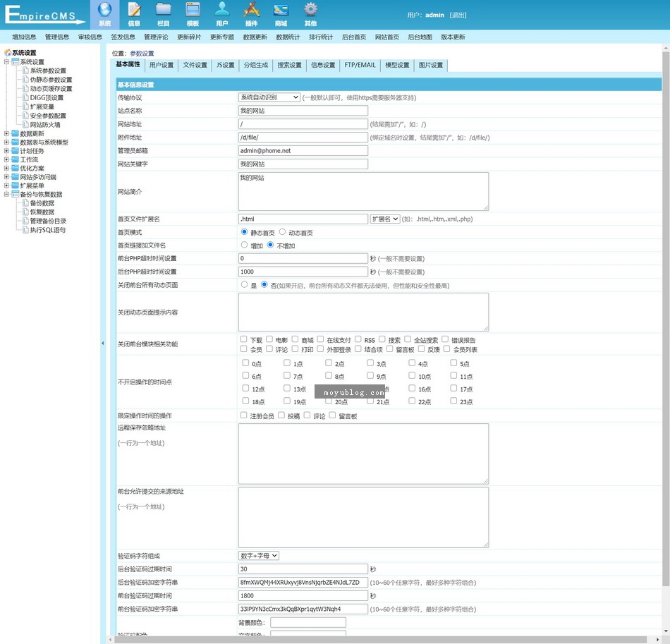Click the folder icon for 数据更新 tree node
The image size is (670, 644).
tap(16, 133)
